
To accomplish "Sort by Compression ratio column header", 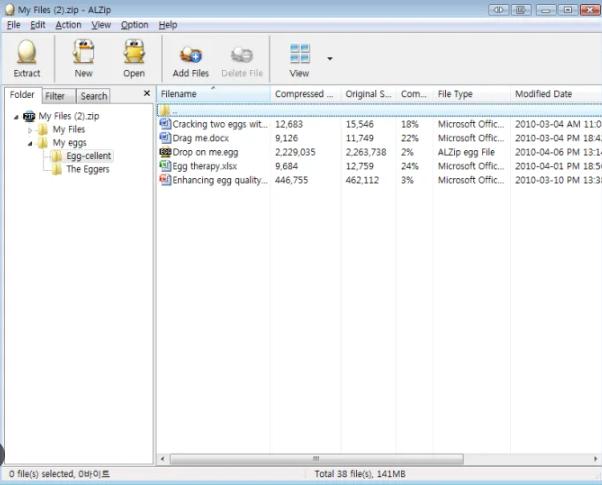I will 414,94.
